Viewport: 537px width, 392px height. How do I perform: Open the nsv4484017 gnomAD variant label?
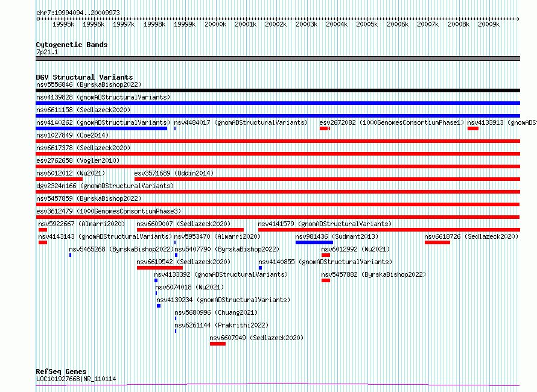(241, 122)
